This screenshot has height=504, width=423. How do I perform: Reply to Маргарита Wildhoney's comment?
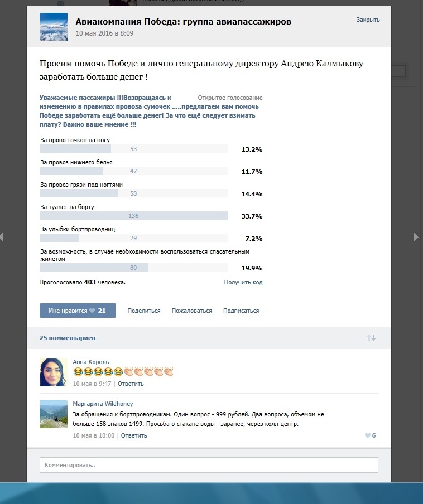134,435
